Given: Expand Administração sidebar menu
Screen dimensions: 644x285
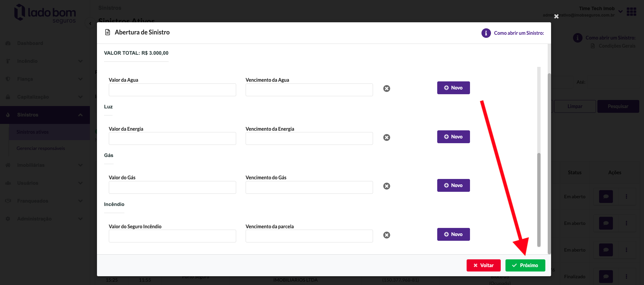Looking at the screenshot, I should (45, 219).
